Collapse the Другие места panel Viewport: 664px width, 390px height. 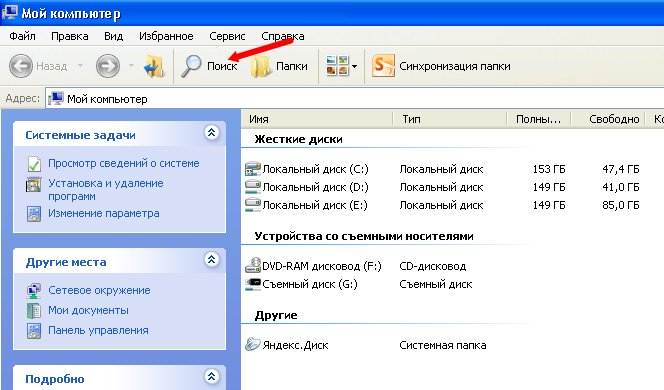pos(211,260)
